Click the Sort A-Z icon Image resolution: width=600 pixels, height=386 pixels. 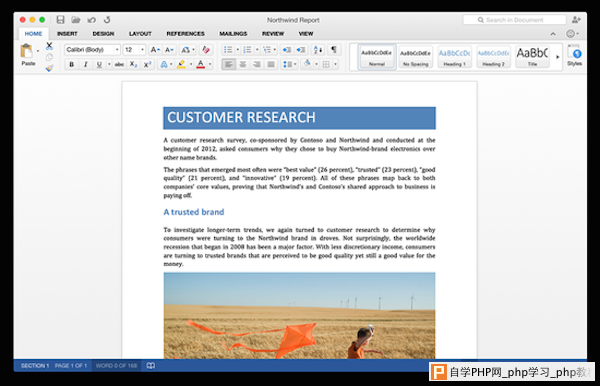coord(318,50)
